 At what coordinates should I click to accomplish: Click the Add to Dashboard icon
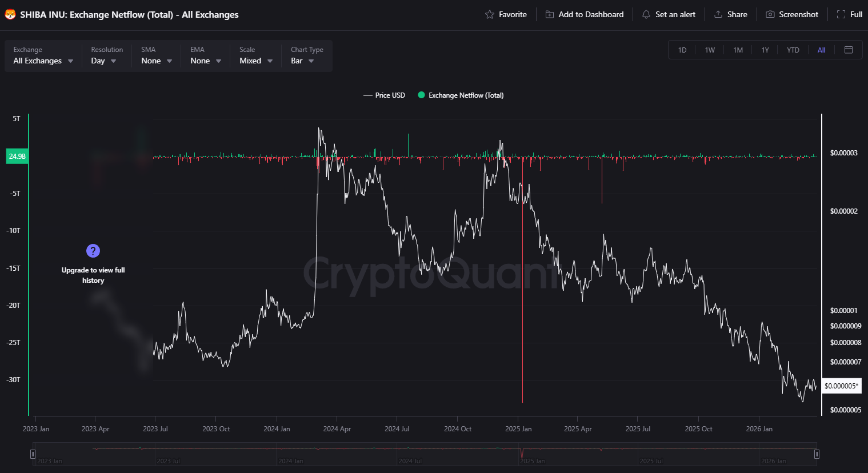pyautogui.click(x=550, y=14)
